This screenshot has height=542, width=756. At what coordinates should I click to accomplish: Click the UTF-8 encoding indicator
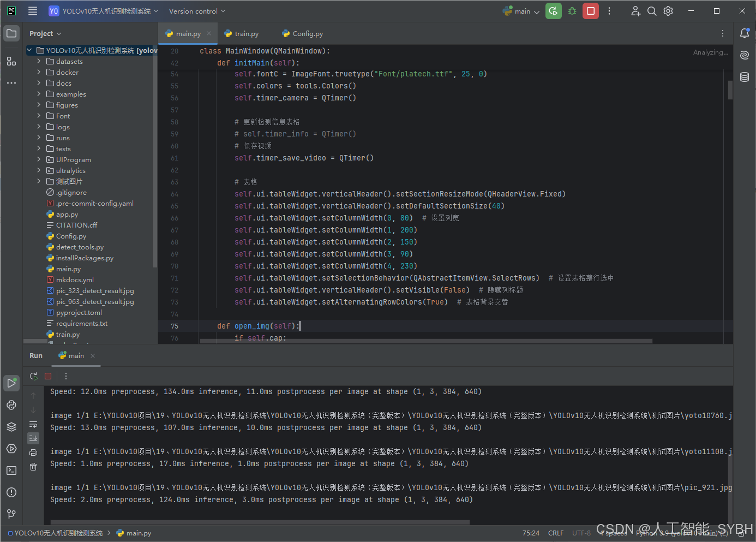pos(581,533)
